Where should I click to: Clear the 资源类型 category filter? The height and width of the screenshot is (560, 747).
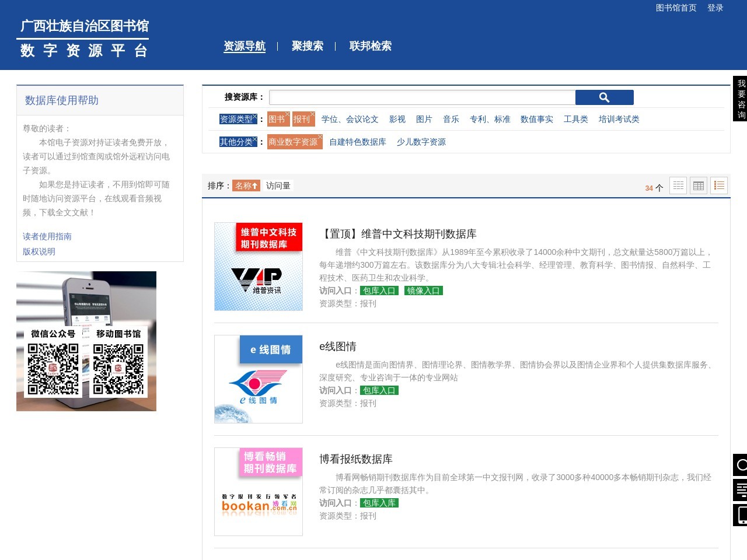coord(254,117)
